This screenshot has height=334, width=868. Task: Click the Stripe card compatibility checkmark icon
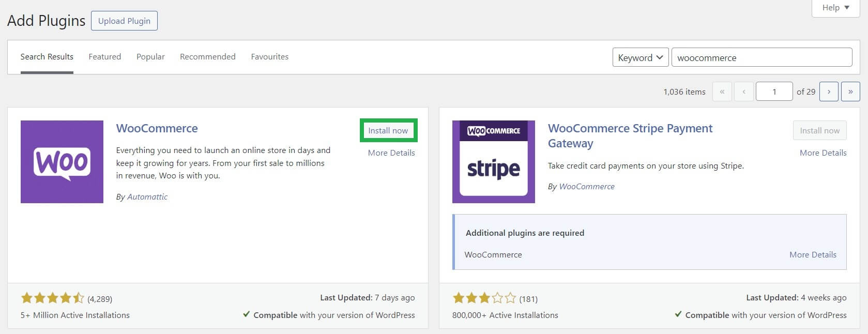click(x=678, y=314)
